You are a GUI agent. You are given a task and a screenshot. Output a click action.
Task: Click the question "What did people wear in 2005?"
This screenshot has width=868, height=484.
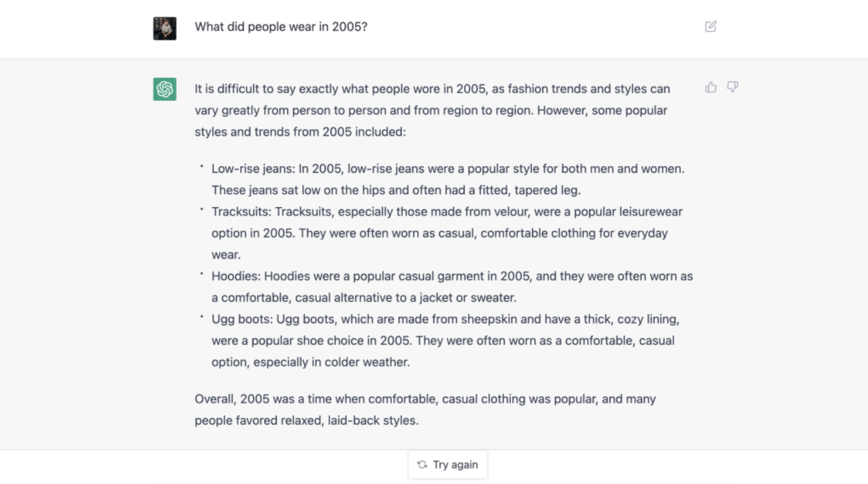coord(281,27)
